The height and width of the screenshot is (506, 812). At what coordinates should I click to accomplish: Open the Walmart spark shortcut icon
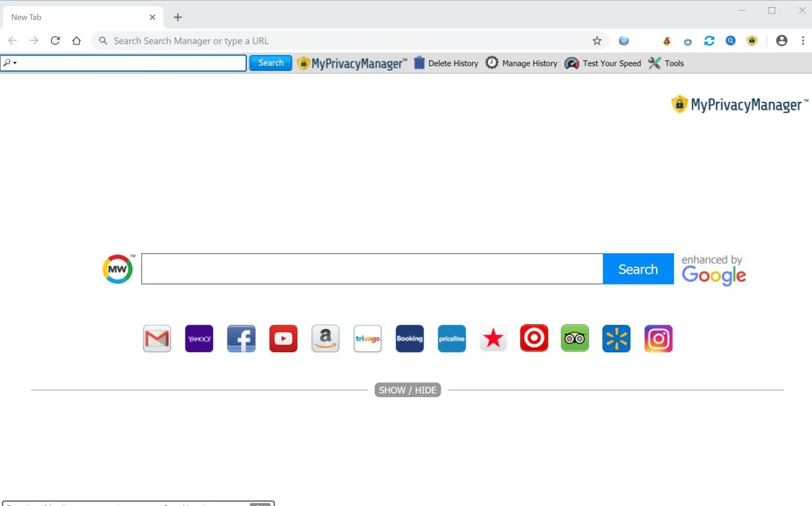point(616,339)
